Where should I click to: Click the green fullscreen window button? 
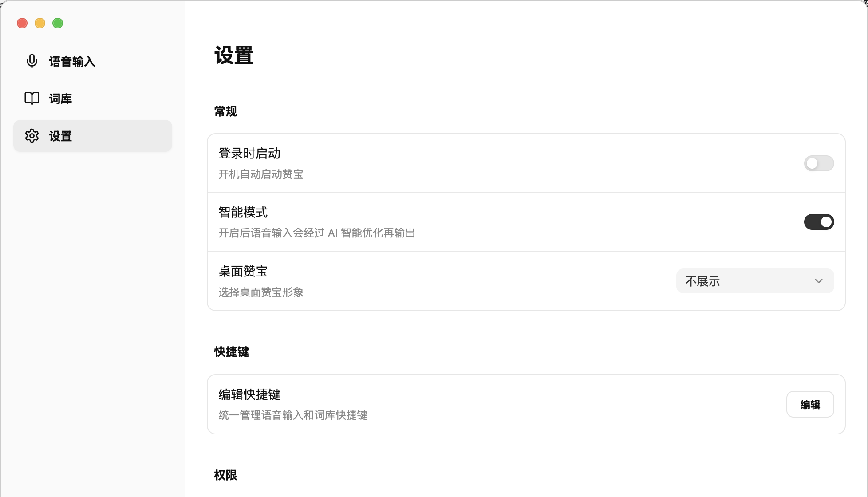click(x=58, y=23)
